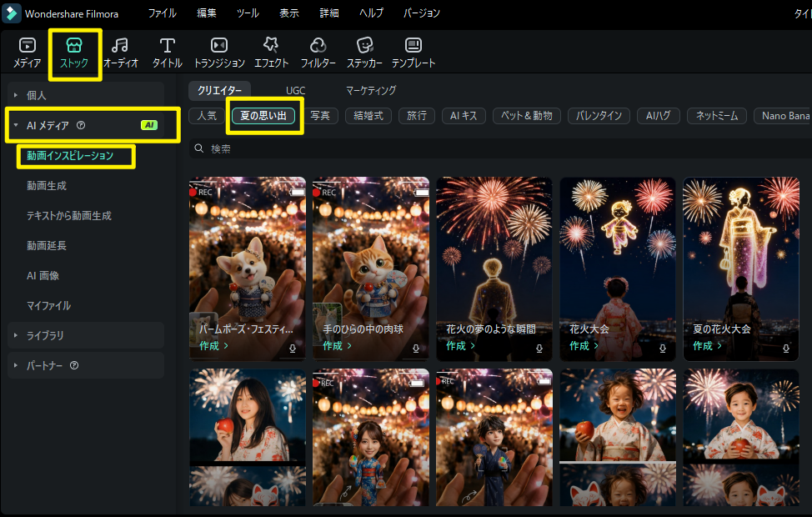Download the 花火の夢のような瞬間 template
Screen dimensions: 812x517
coord(539,349)
